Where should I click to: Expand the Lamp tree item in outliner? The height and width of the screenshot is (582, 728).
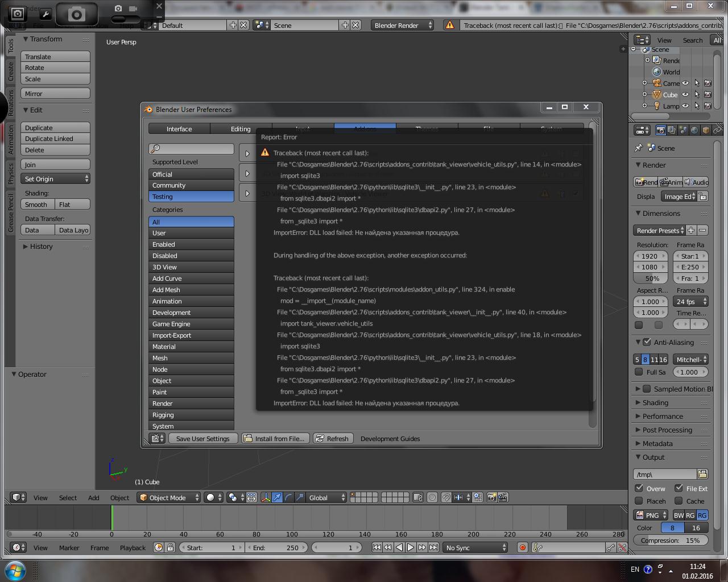(x=644, y=106)
